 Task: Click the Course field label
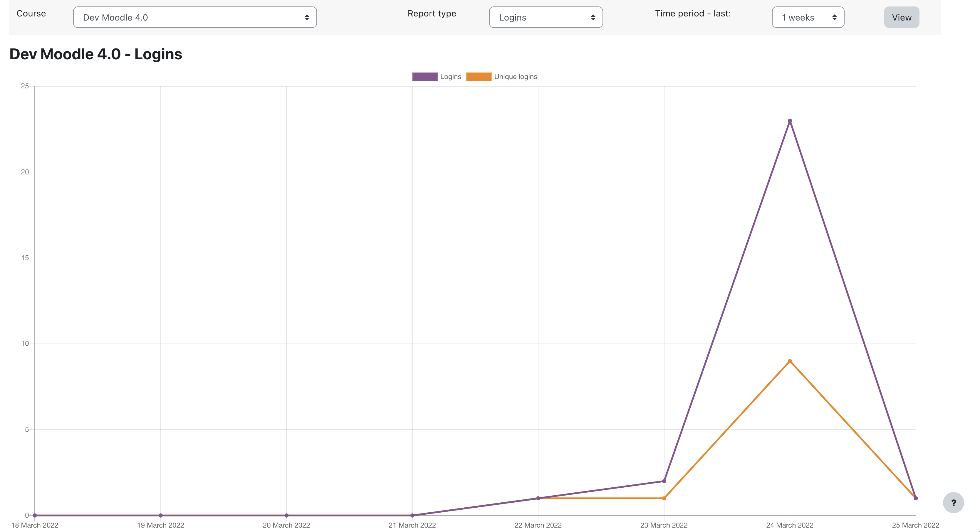(x=31, y=14)
